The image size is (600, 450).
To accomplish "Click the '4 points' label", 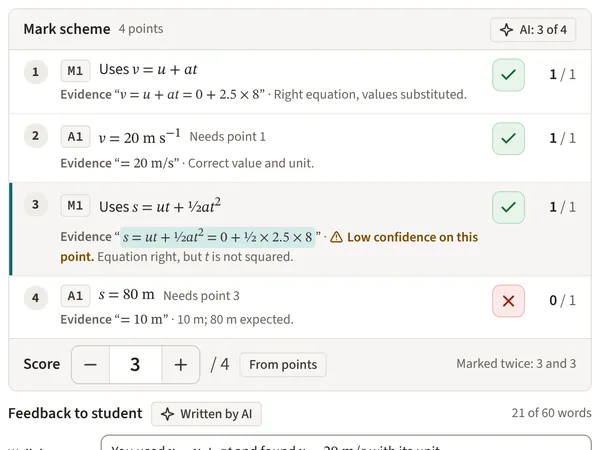I will (141, 29).
